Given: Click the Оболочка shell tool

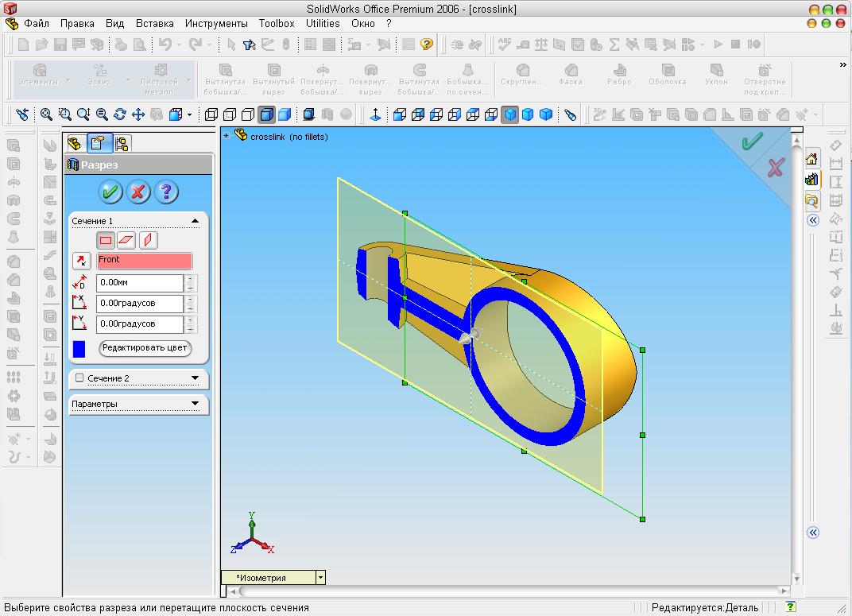Looking at the screenshot, I should click(x=668, y=75).
